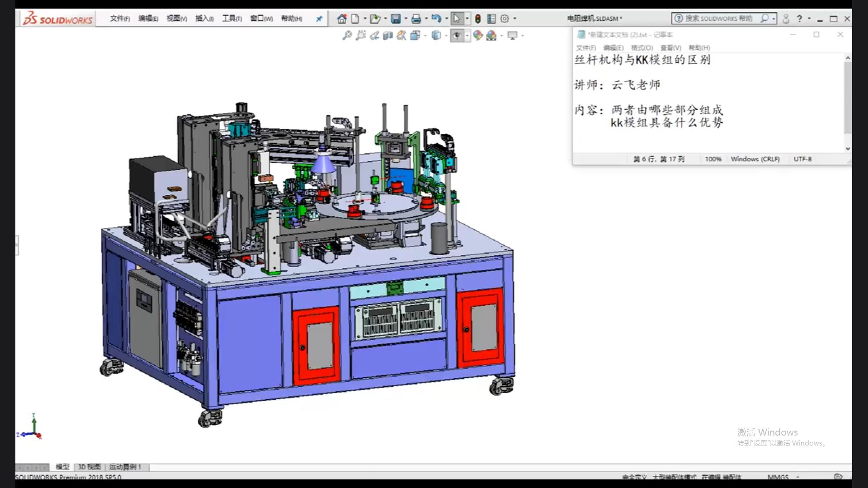Screen dimensions: 868x488
Task: Click Notepad scrollbar up arrow
Action: [x=848, y=58]
